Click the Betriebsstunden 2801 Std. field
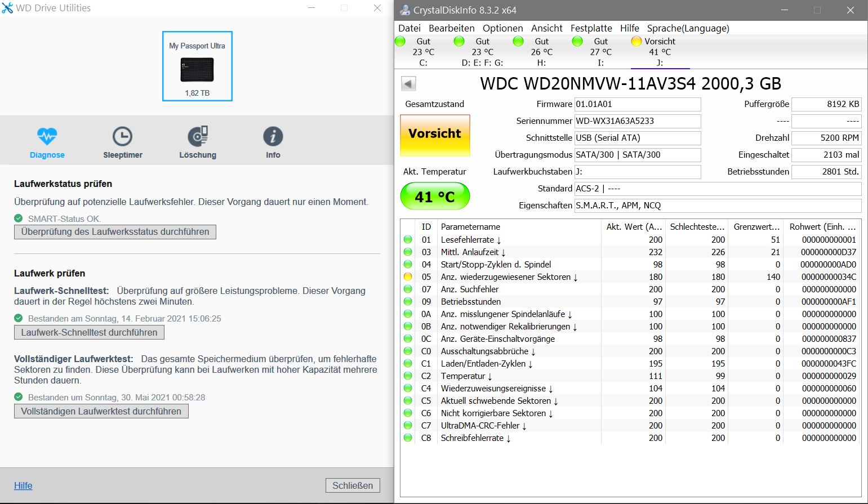The width and height of the screenshot is (868, 504). click(826, 172)
